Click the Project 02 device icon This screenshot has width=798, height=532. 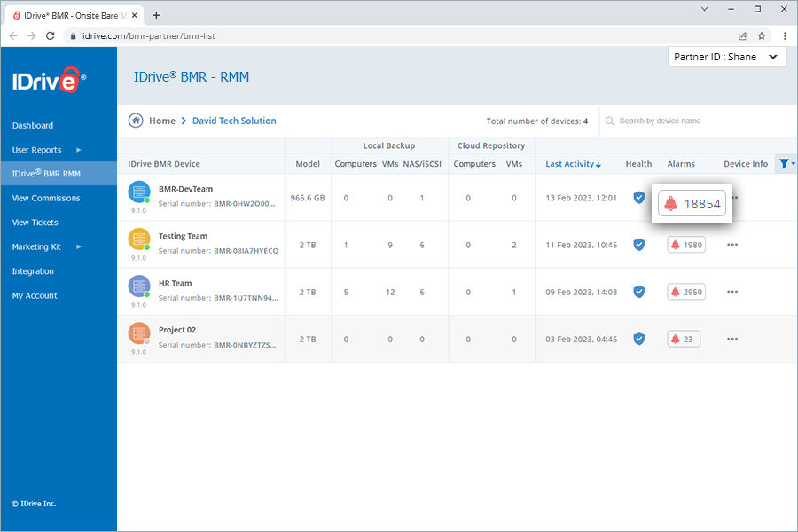click(139, 333)
